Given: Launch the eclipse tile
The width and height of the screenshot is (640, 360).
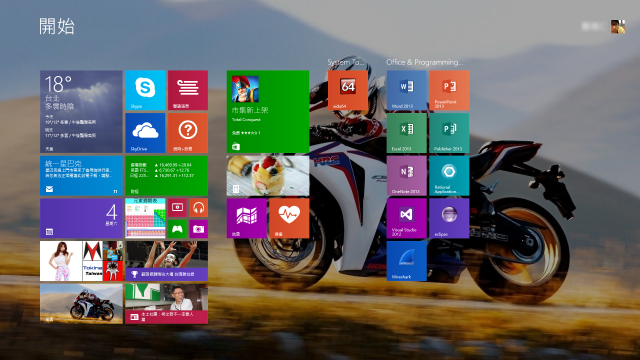Looking at the screenshot, I should pos(449,218).
